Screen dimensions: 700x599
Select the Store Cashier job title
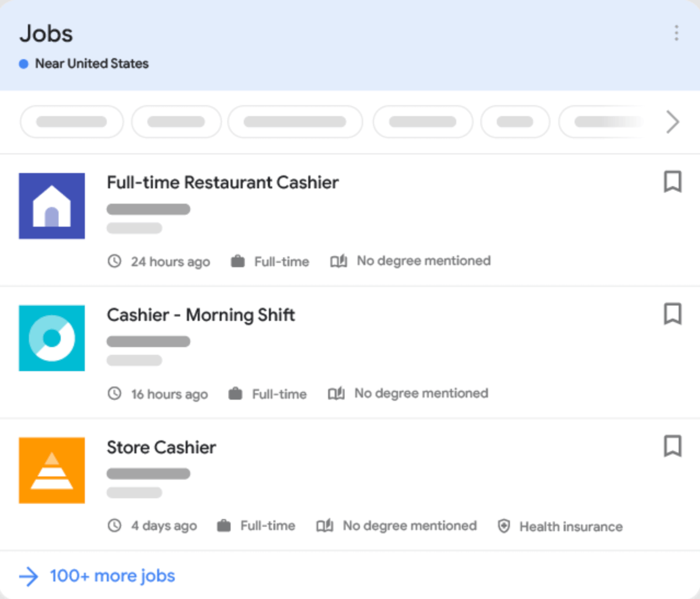point(161,447)
